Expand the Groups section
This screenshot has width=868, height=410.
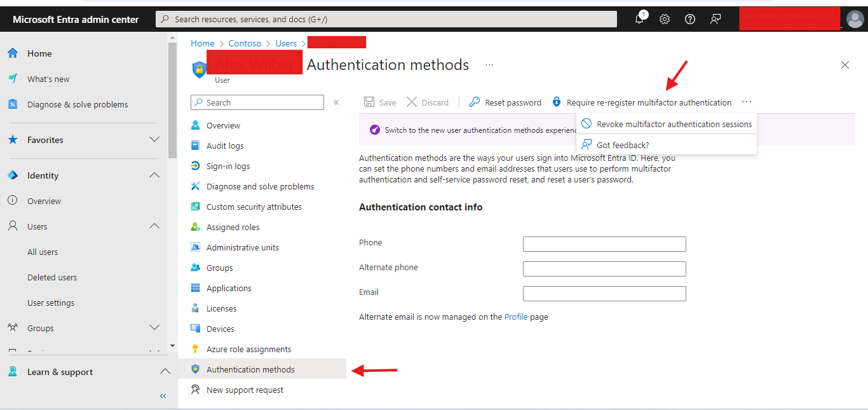(154, 327)
